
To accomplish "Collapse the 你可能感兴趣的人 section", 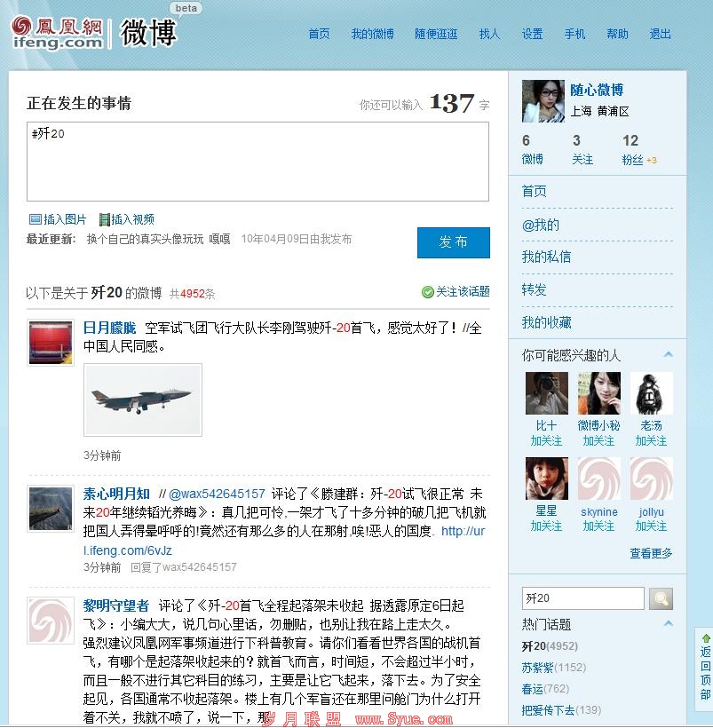I will click(x=668, y=355).
